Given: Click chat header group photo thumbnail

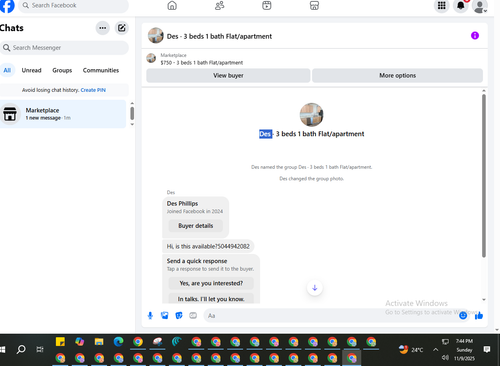Looking at the screenshot, I should point(156,36).
